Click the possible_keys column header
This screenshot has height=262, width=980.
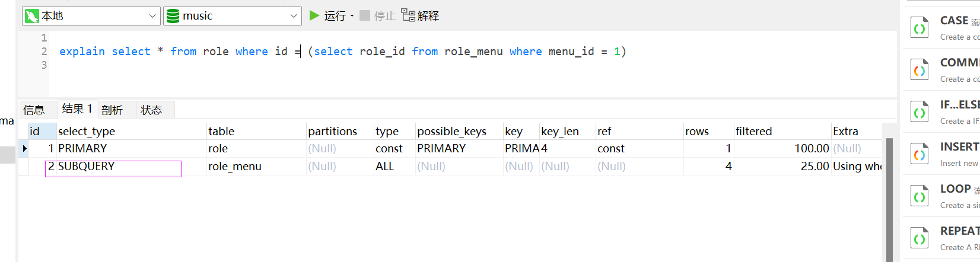click(x=451, y=131)
